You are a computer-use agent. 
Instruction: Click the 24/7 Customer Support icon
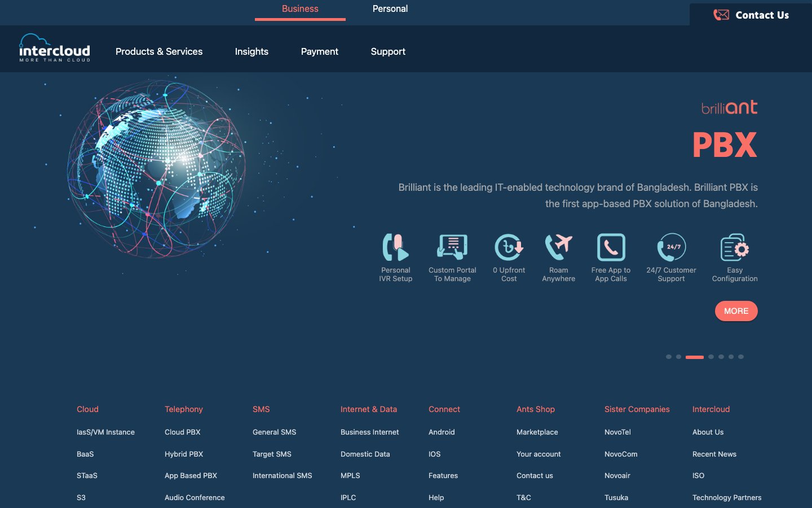pyautogui.click(x=672, y=247)
